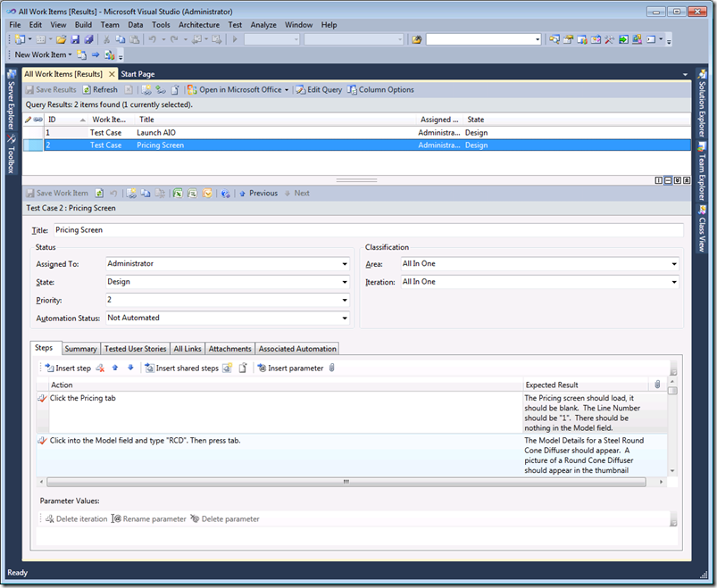Close the All Work Items [Results] tab

pos(112,74)
